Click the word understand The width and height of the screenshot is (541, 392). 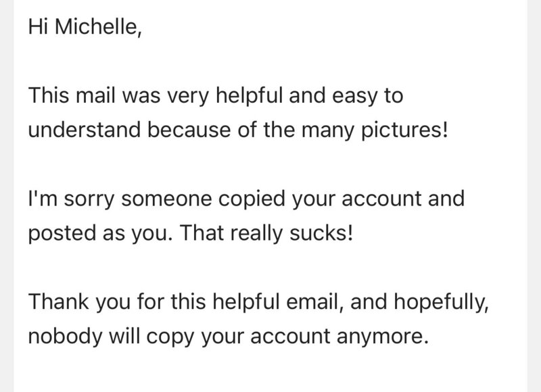[x=84, y=130]
